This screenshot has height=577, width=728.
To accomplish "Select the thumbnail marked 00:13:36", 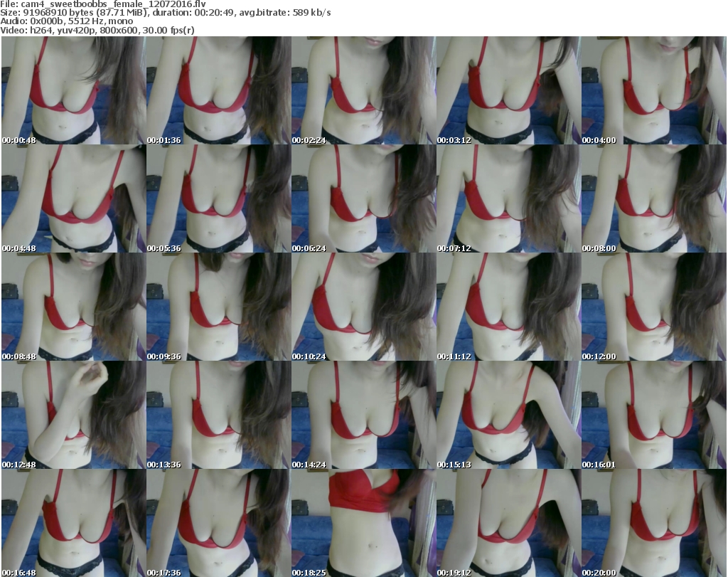I will 219,415.
